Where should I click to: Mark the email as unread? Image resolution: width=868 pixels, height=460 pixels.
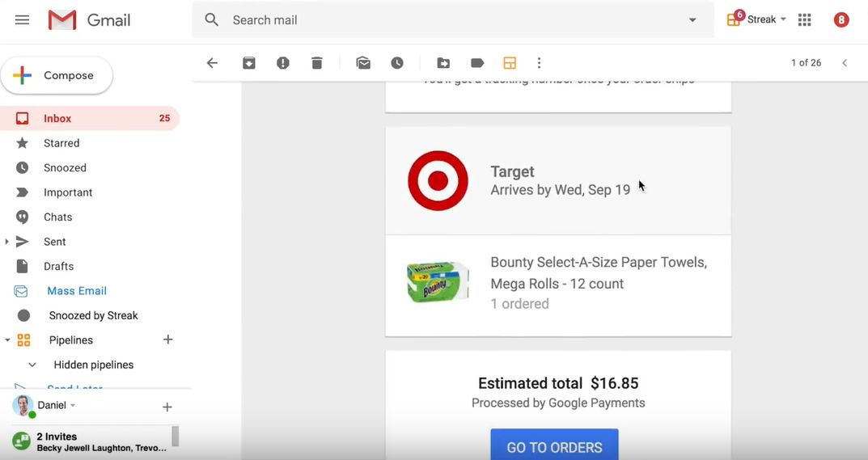click(x=363, y=62)
